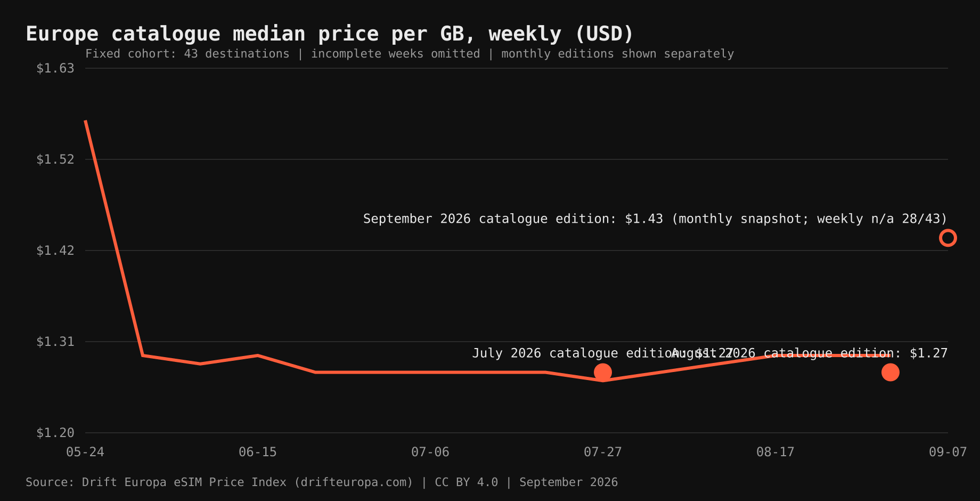
Task: Click the fixed cohort subtitle line
Action: pos(410,54)
